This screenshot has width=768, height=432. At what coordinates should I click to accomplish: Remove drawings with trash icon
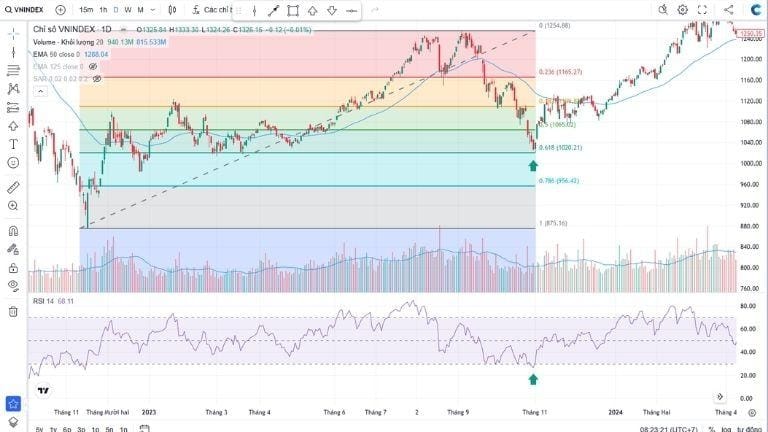click(x=13, y=312)
